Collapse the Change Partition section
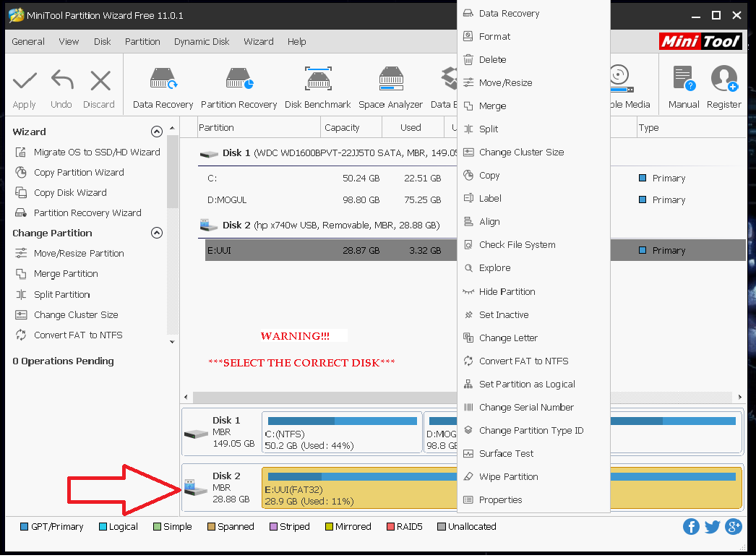Screen dimensions: 756x558 coord(157,233)
